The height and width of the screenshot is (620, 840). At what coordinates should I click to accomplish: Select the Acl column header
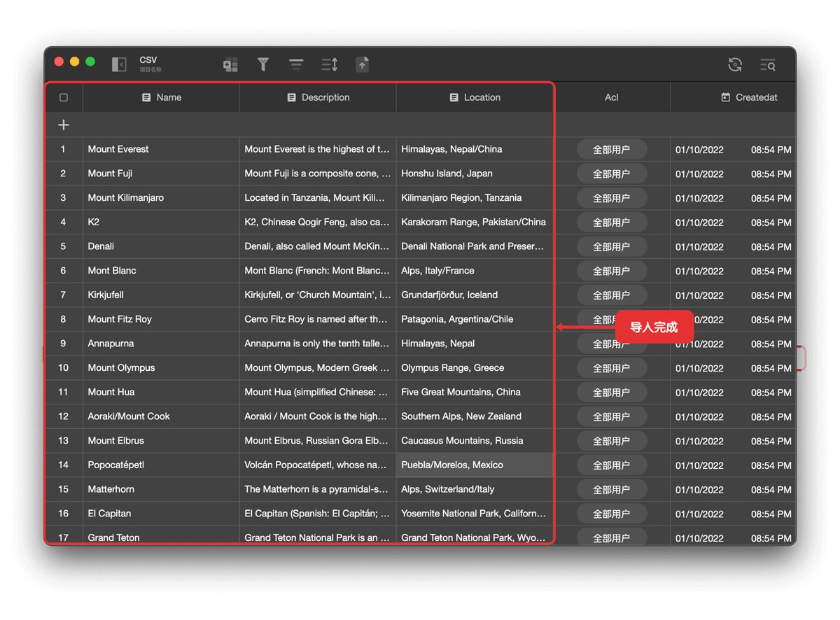tap(612, 97)
